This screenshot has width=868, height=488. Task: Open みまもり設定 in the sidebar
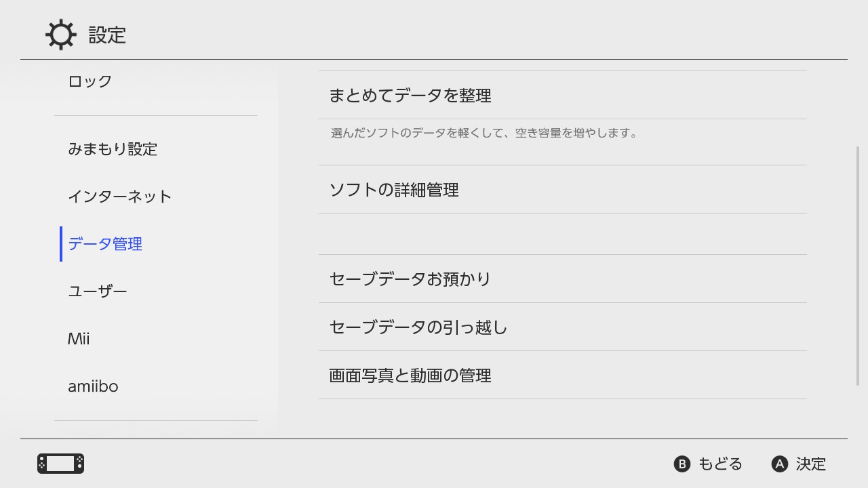coord(113,149)
